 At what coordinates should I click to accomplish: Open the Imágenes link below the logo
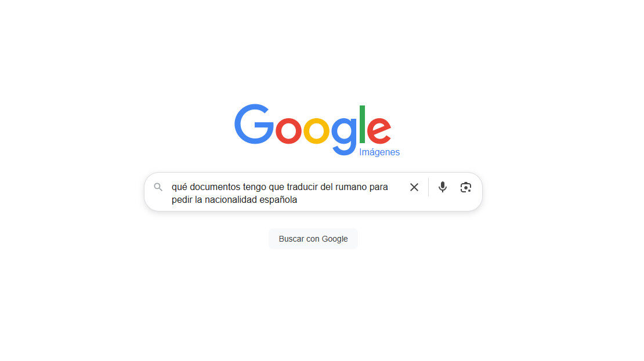tap(379, 152)
